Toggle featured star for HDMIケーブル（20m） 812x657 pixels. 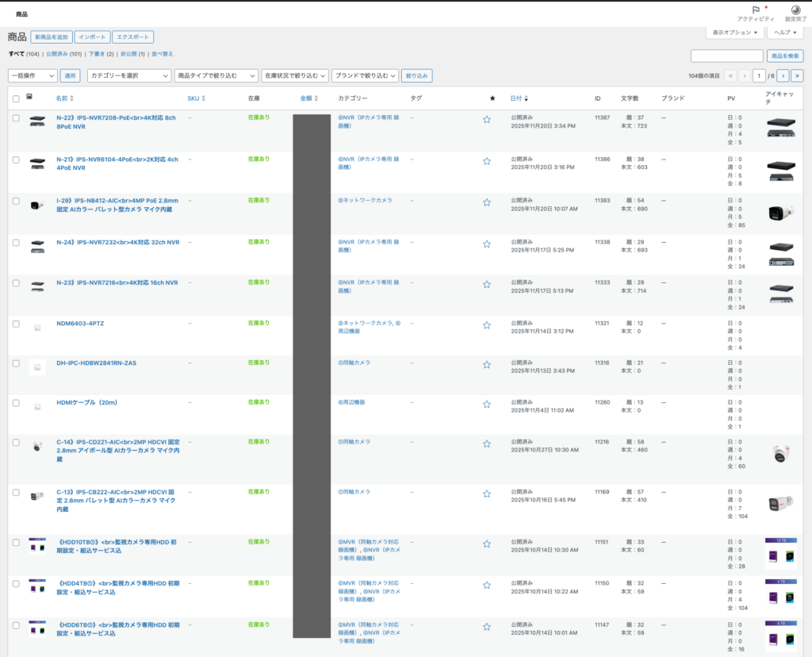click(487, 404)
